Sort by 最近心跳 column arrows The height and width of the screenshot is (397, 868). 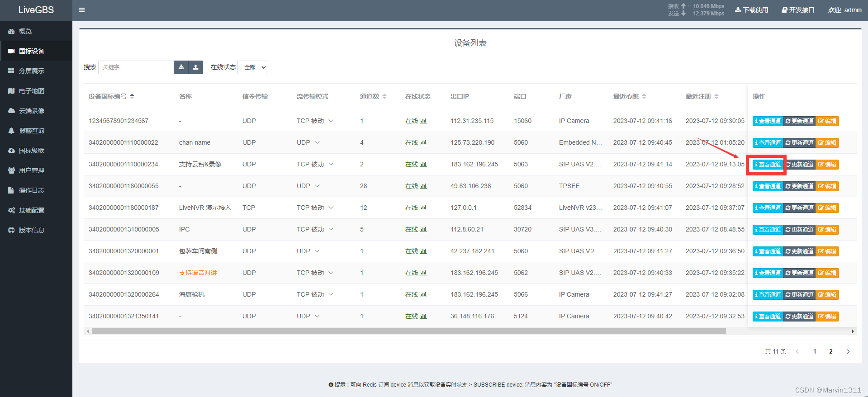[644, 96]
